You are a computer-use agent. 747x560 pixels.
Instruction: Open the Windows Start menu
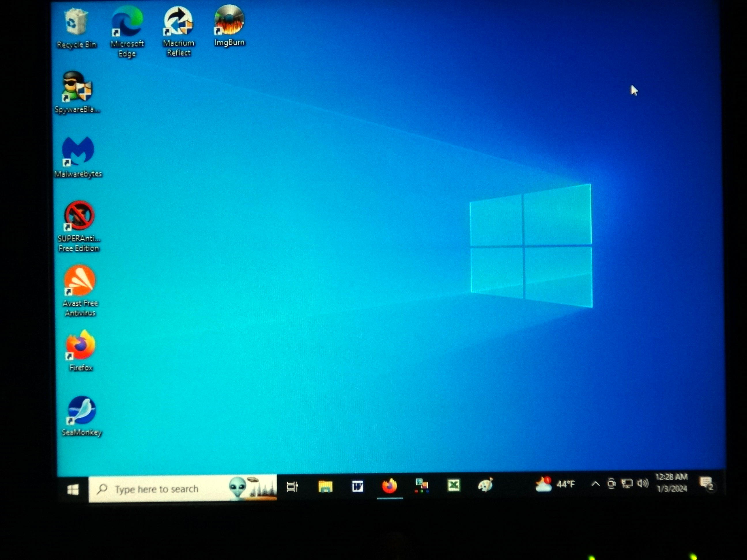point(73,489)
